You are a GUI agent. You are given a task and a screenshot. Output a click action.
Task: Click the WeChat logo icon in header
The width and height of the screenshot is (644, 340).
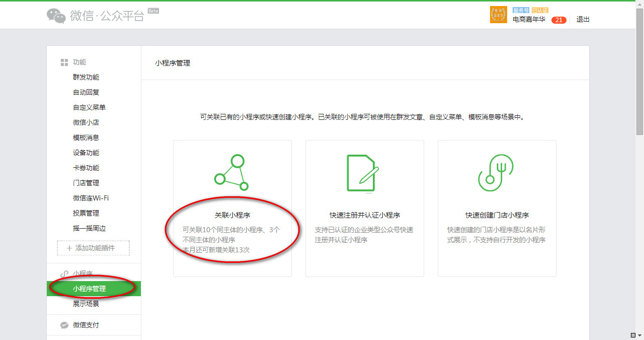point(56,16)
